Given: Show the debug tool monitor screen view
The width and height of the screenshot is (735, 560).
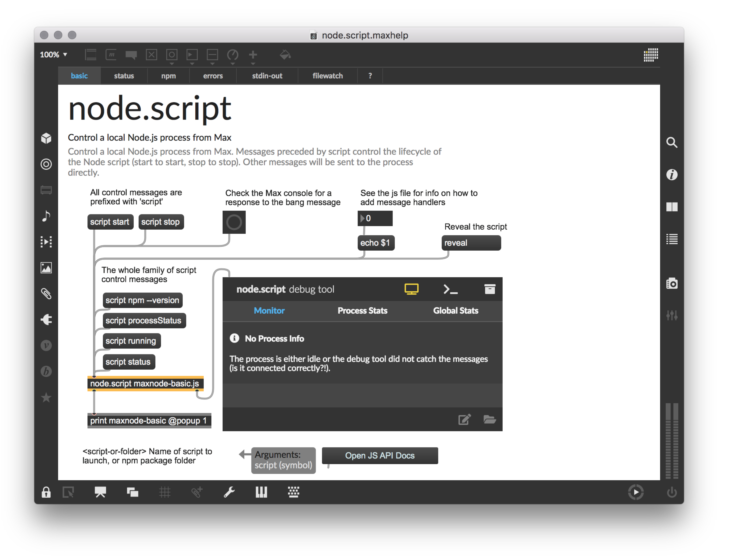Looking at the screenshot, I should (411, 289).
